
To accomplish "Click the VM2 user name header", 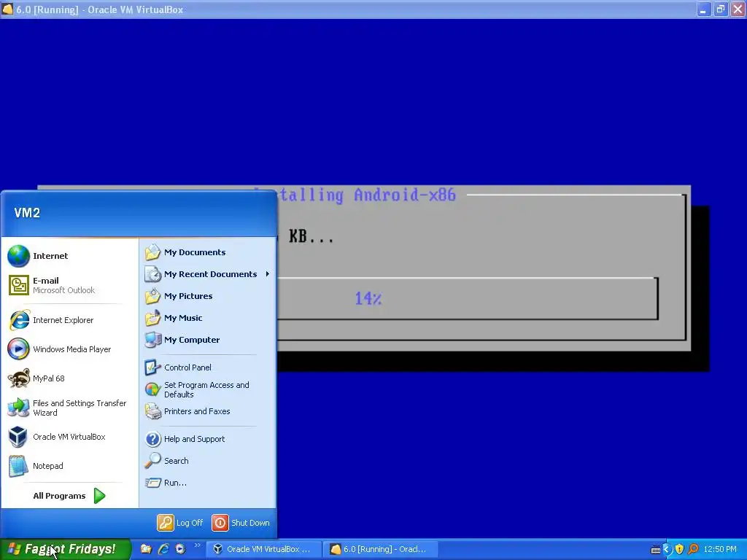I will [27, 213].
